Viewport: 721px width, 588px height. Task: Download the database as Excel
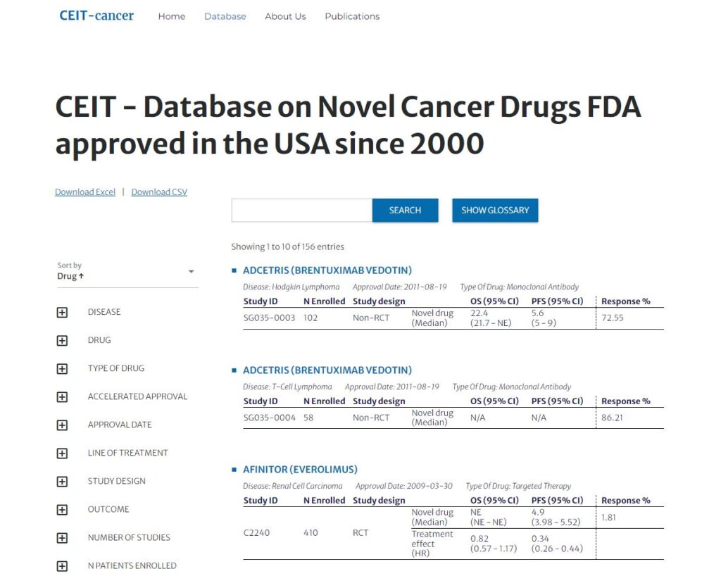tap(85, 192)
